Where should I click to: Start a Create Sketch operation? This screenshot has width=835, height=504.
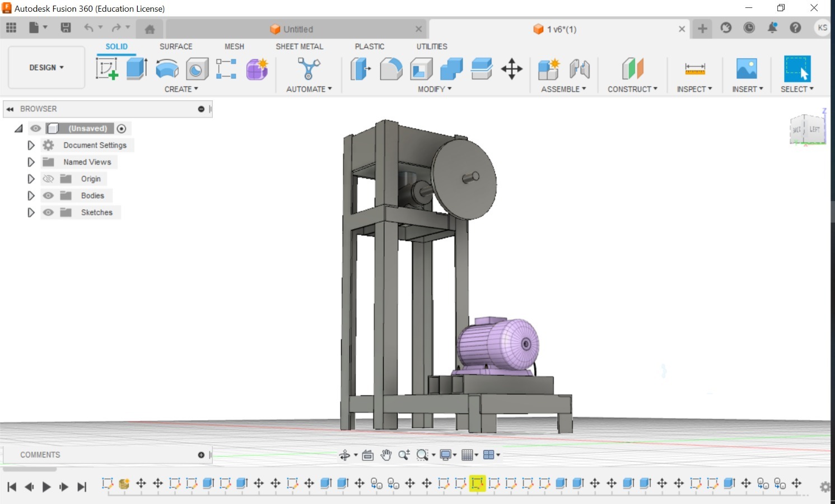(107, 69)
